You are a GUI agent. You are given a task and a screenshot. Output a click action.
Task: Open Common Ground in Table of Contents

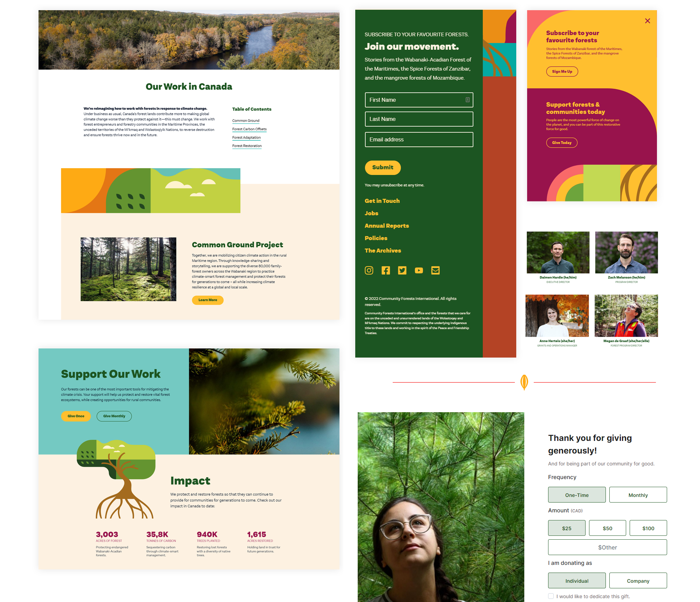point(246,121)
